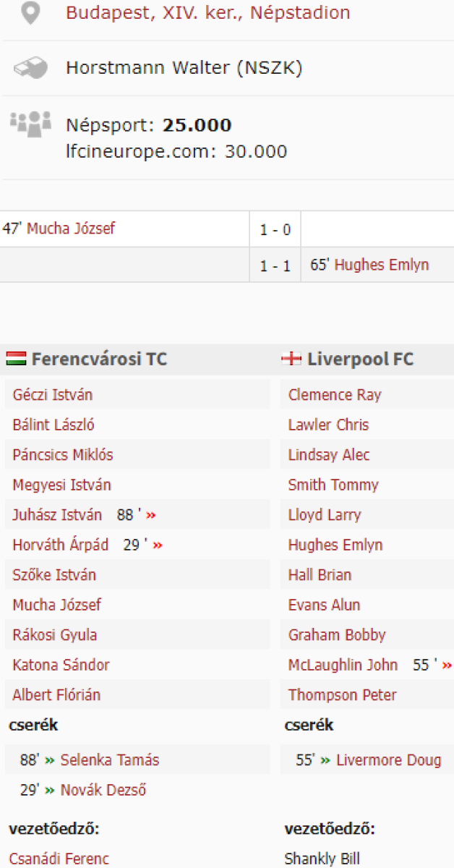The width and height of the screenshot is (454, 868).
Task: Select goalkeeper Clemence Ray
Action: (334, 395)
